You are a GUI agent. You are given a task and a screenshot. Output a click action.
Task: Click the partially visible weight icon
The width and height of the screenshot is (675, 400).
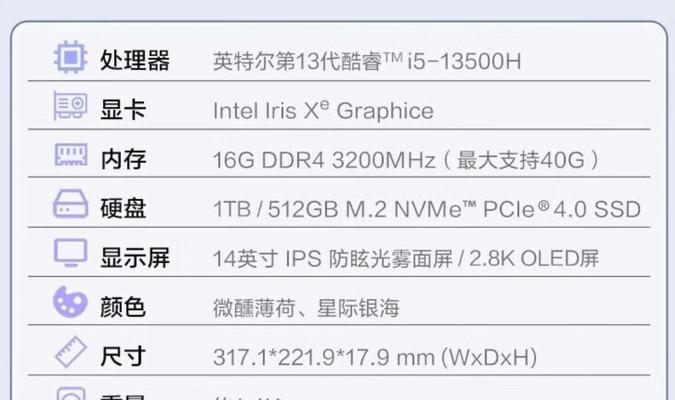coord(71,393)
